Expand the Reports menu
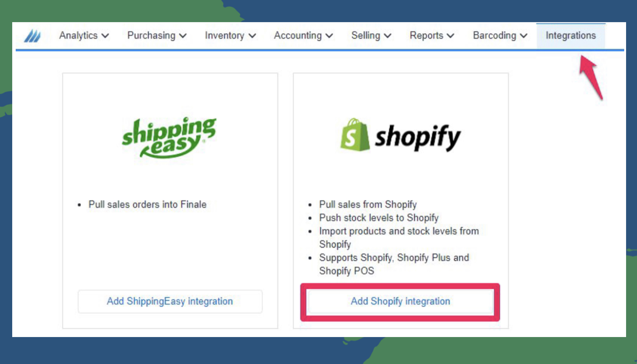 click(x=432, y=36)
